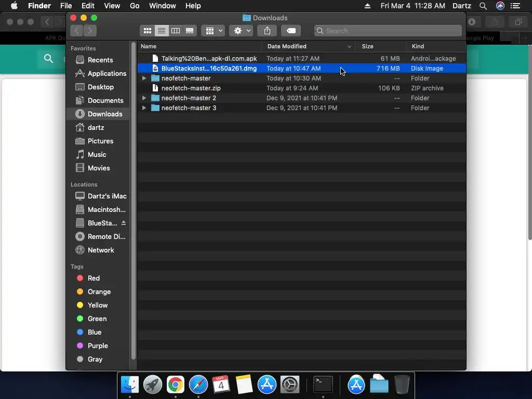Open the View menu
532x399 pixels.
[x=112, y=6]
